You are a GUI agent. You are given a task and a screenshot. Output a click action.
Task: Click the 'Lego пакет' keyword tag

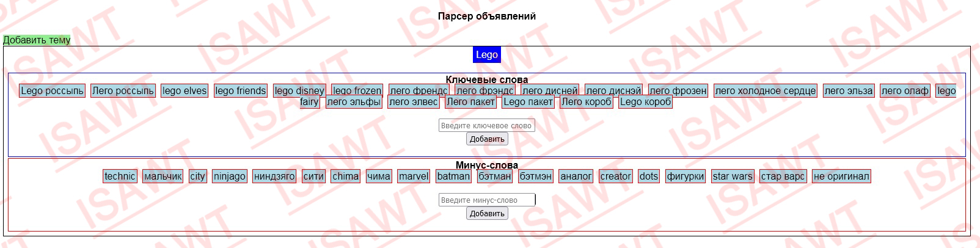pyautogui.click(x=528, y=101)
